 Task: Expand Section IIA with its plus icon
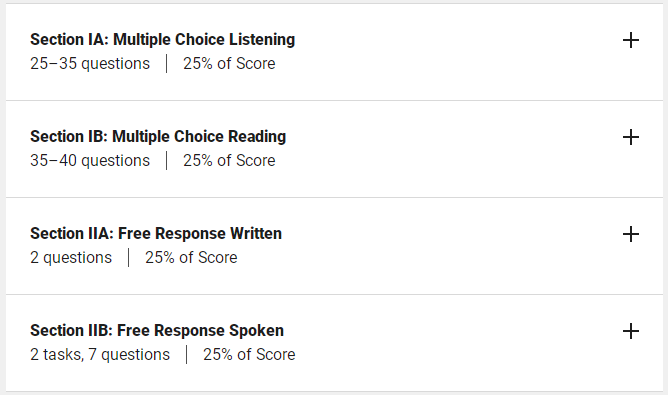point(631,234)
